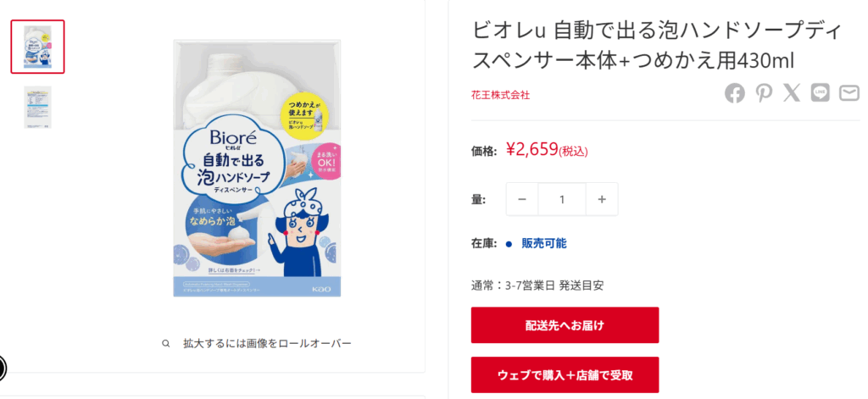Click the magnifier icon below product image
868x399 pixels.
165,344
